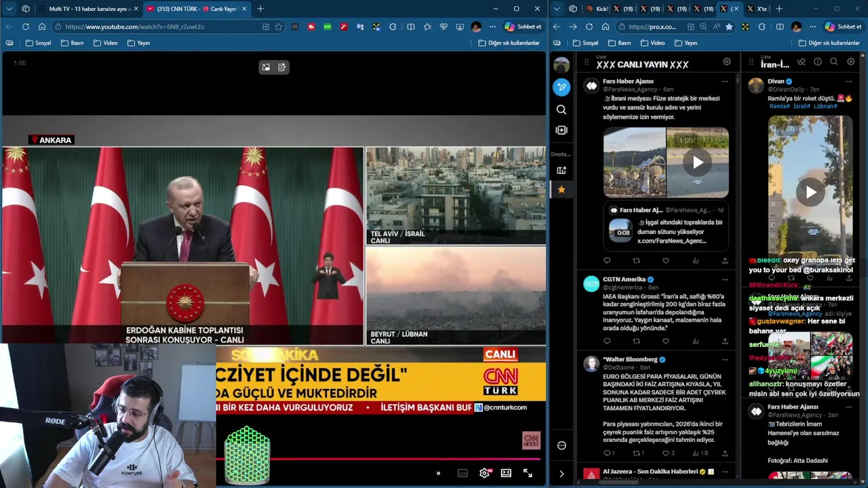Viewport: 868px width, 488px height.
Task: Go back in the right browser window
Action: pyautogui.click(x=557, y=26)
